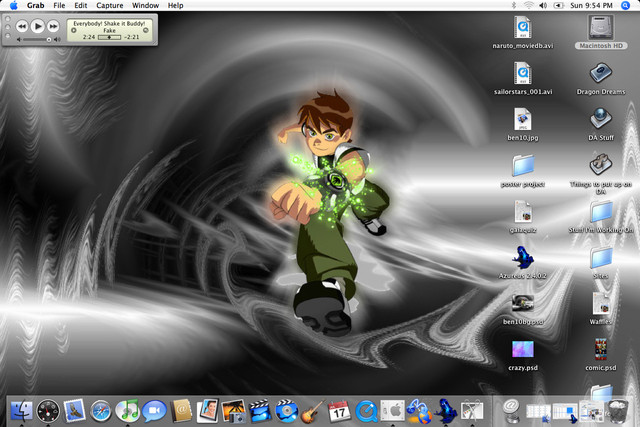
Task: Open Mail from the Dock
Action: [74, 411]
